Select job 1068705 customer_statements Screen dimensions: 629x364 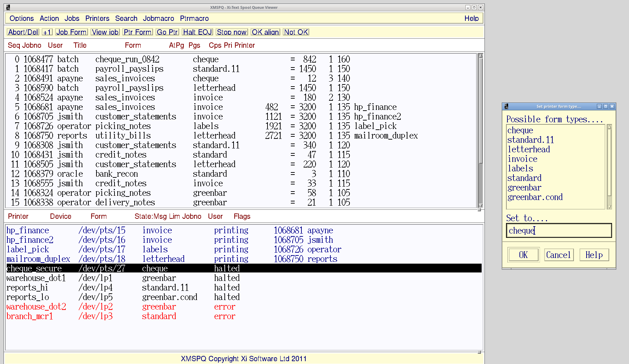241,117
